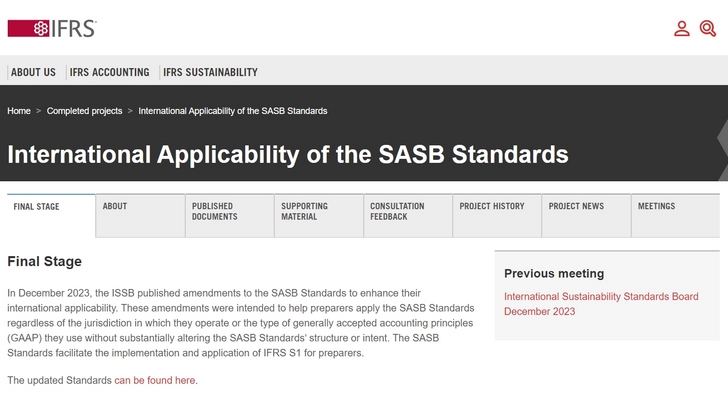Open the search magnifier icon

pos(708,28)
